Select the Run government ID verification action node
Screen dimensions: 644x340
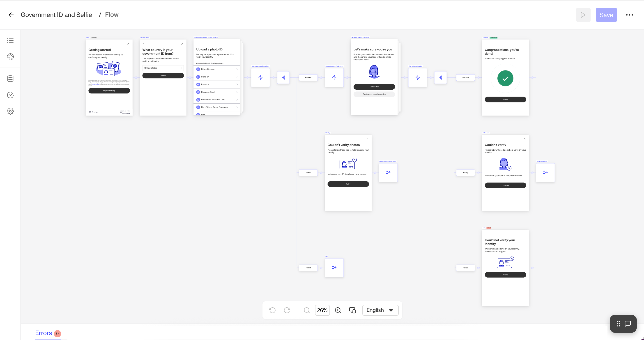point(260,78)
